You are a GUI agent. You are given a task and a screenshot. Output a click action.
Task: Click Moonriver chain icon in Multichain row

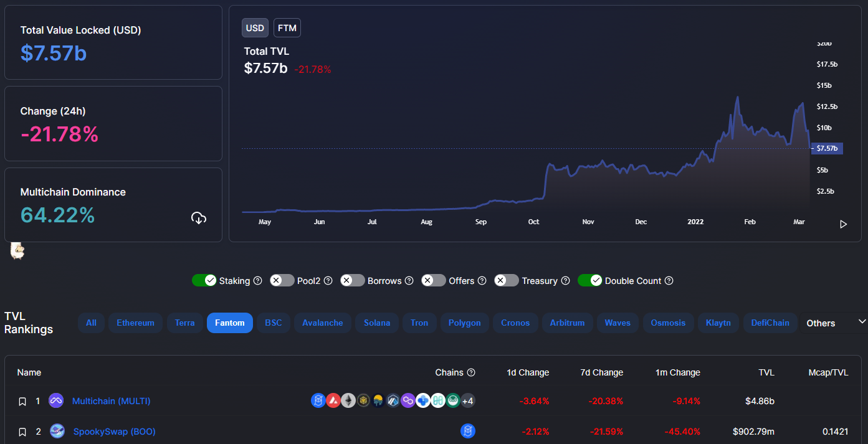click(378, 400)
